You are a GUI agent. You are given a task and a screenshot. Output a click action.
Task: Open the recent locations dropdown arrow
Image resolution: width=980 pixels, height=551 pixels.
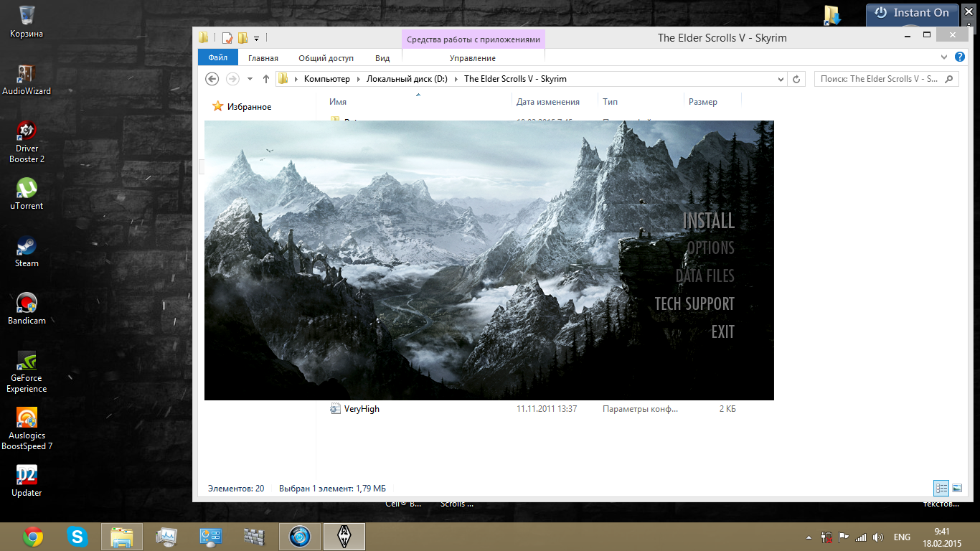coord(250,79)
